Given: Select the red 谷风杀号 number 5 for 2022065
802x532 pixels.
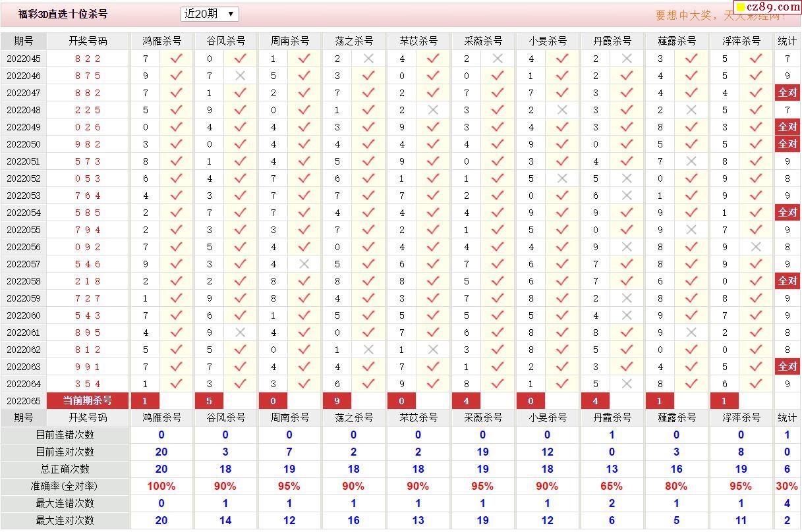Looking at the screenshot, I should [209, 401].
